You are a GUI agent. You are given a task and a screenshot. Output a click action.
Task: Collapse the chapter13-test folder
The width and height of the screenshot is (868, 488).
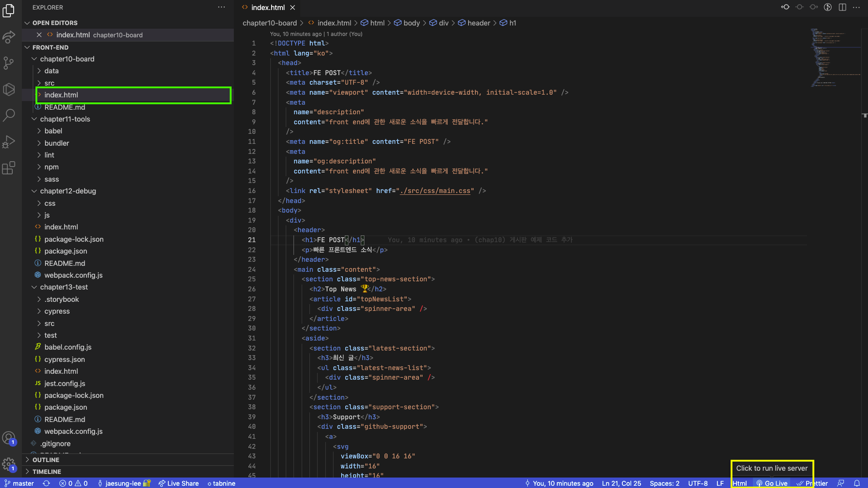click(128, 287)
